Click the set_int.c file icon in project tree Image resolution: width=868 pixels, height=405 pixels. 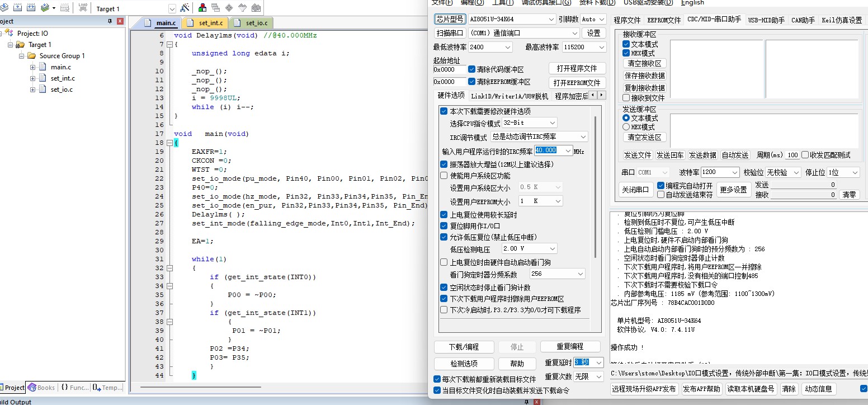click(x=42, y=78)
